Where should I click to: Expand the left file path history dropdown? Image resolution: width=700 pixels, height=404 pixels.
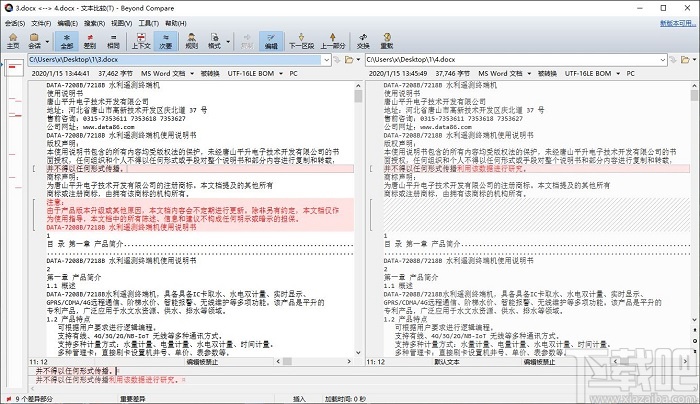point(326,59)
